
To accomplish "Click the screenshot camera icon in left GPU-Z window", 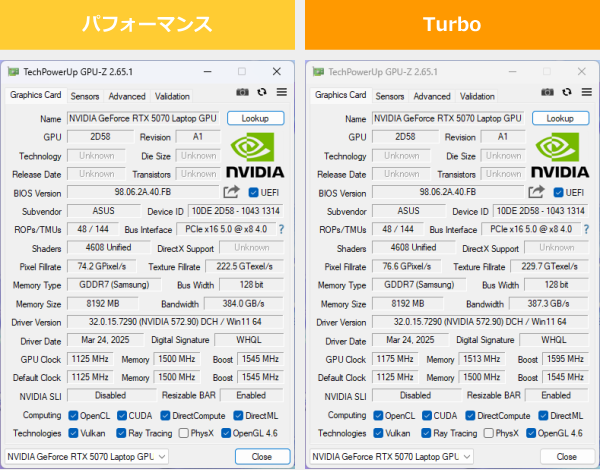I will 241,92.
